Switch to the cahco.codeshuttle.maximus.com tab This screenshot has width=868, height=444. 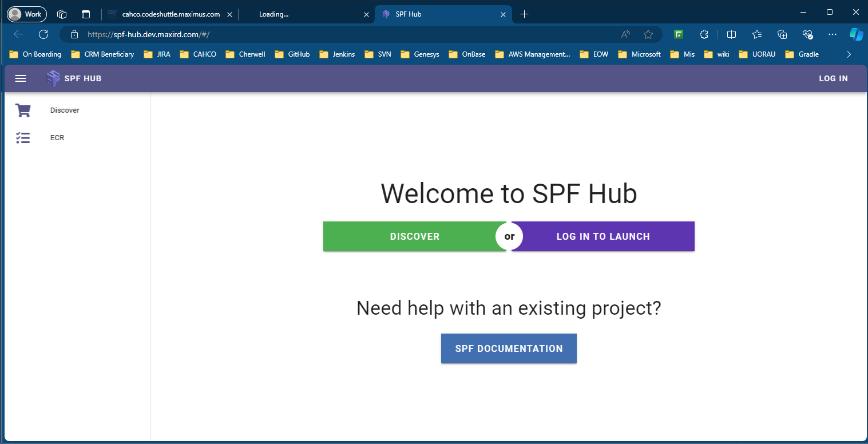pyautogui.click(x=171, y=14)
